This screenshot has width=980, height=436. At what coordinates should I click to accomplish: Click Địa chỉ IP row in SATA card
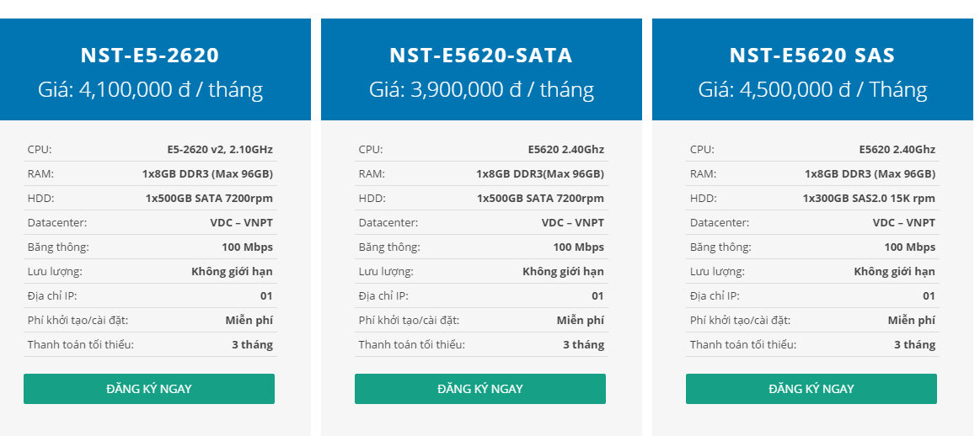click(481, 295)
